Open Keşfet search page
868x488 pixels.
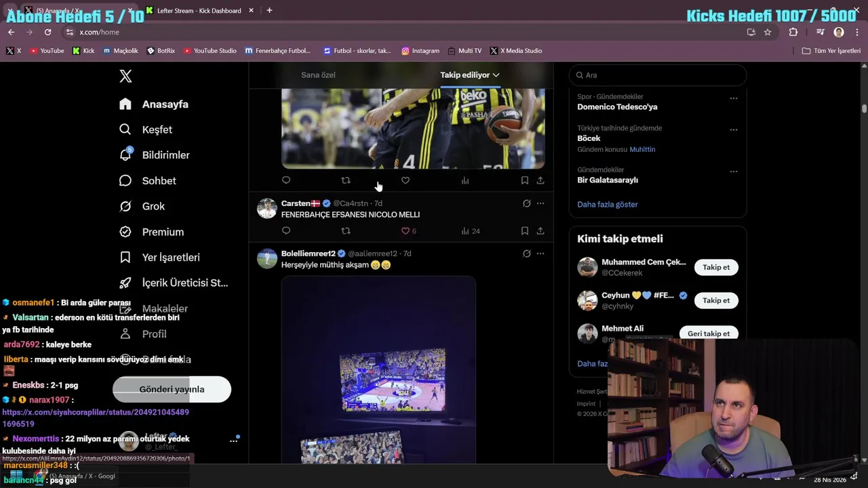tap(146, 129)
